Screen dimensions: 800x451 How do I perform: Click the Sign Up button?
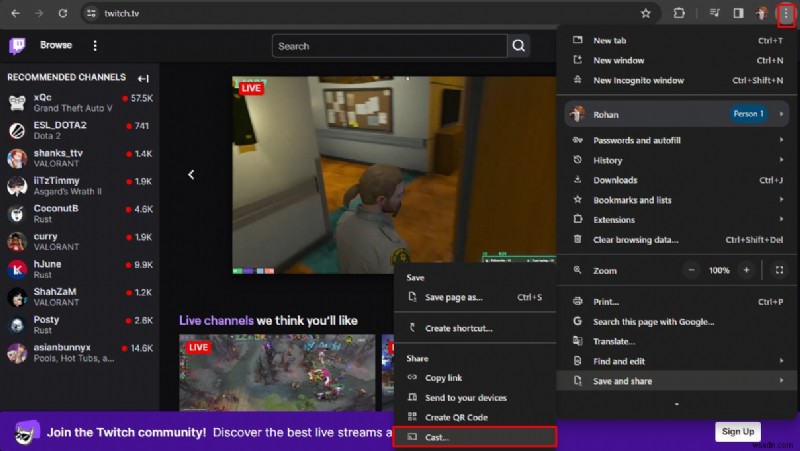[x=738, y=431]
